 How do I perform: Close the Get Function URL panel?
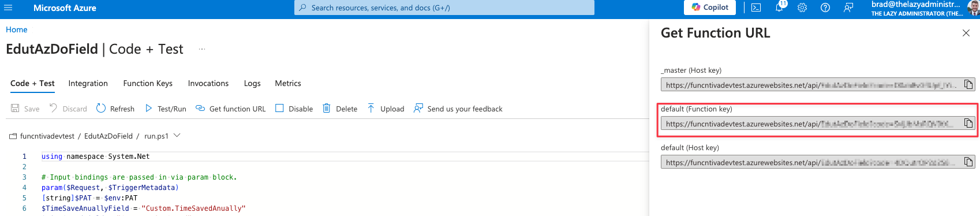[966, 33]
